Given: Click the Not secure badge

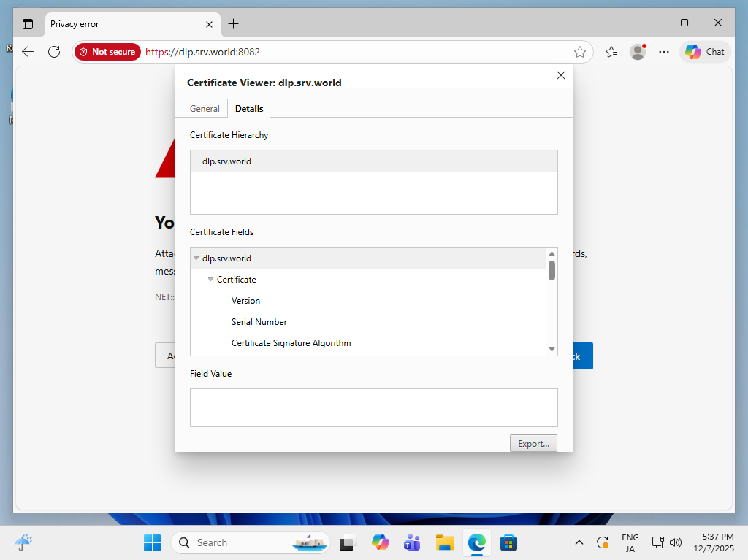Looking at the screenshot, I should click(107, 52).
